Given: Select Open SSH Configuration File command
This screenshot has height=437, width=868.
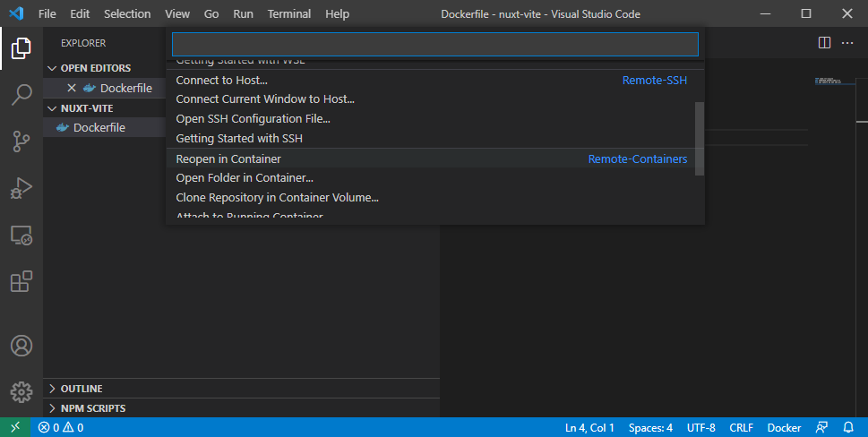Looking at the screenshot, I should pyautogui.click(x=431, y=119).
